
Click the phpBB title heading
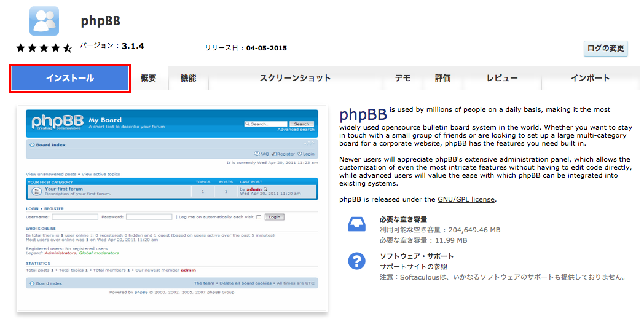tap(100, 22)
